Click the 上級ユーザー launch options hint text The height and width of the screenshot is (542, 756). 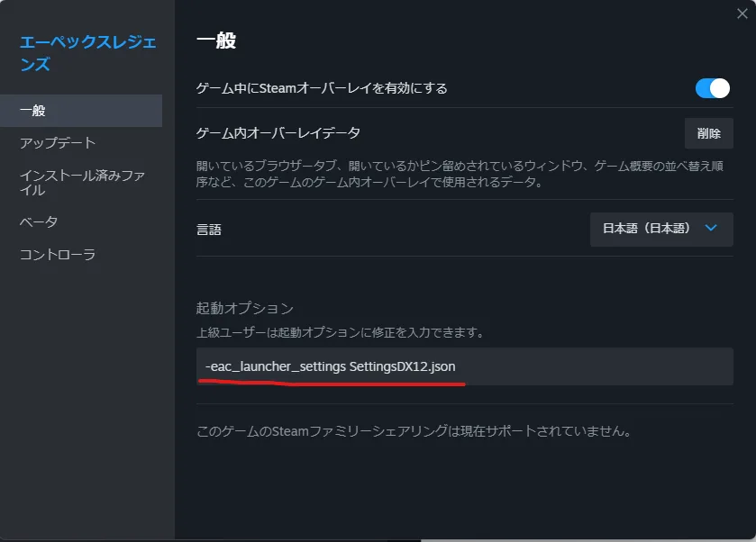pyautogui.click(x=340, y=332)
